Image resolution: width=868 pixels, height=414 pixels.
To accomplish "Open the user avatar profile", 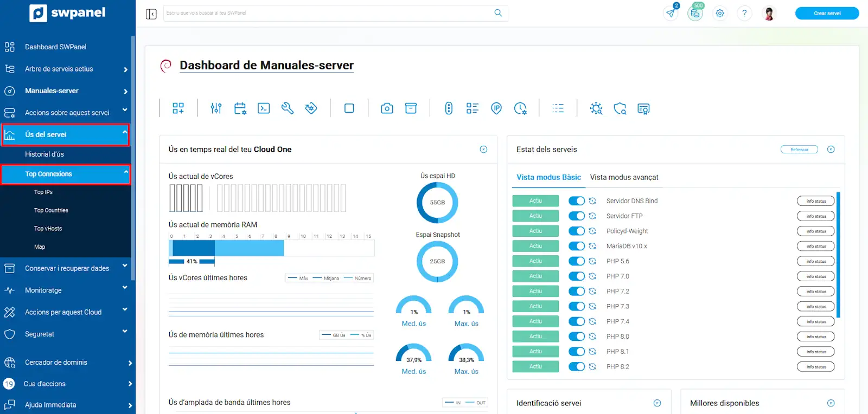I will click(x=769, y=14).
